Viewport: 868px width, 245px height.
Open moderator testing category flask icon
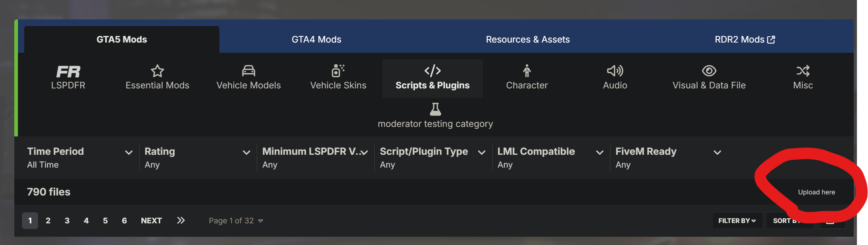(435, 109)
